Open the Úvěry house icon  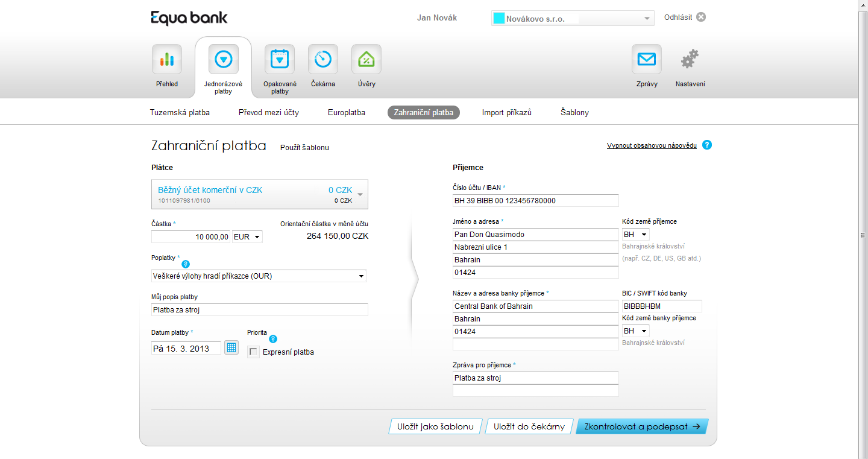click(366, 59)
